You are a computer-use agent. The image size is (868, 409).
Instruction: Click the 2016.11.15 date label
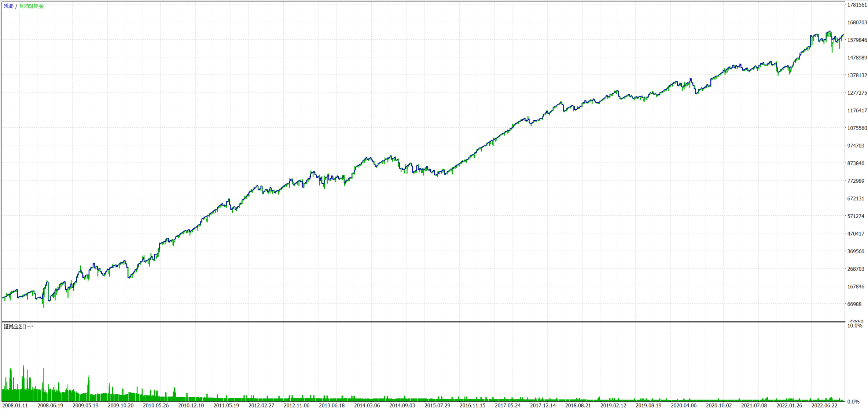click(472, 405)
